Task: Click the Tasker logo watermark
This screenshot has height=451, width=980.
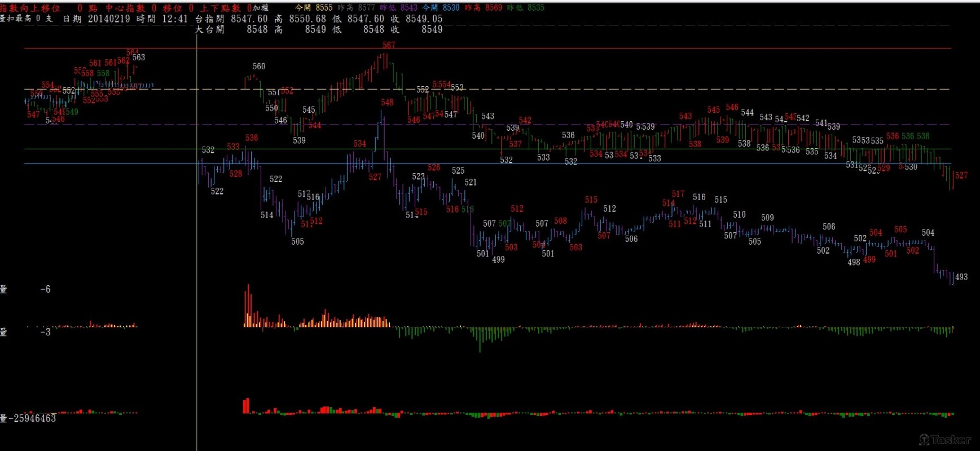Action: point(945,440)
